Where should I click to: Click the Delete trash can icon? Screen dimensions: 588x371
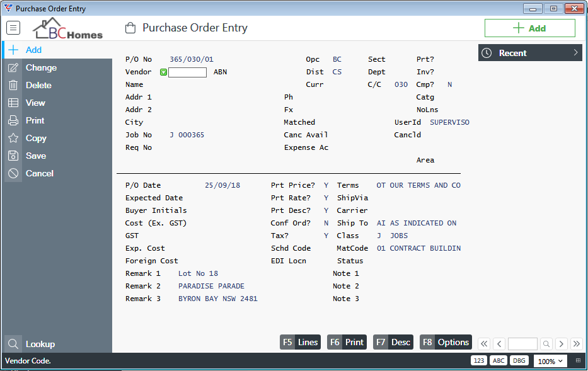pyautogui.click(x=13, y=85)
